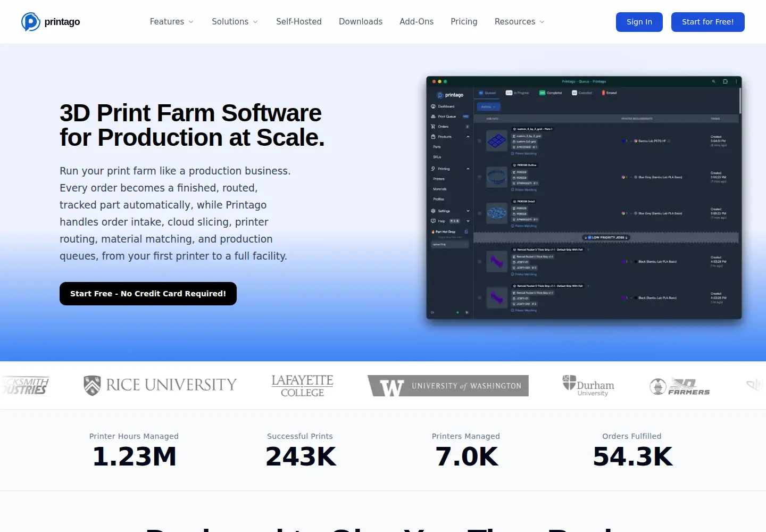Expand the Settings chevron in the preview sidebar
Screen dimensions: 766x532
[468, 211]
